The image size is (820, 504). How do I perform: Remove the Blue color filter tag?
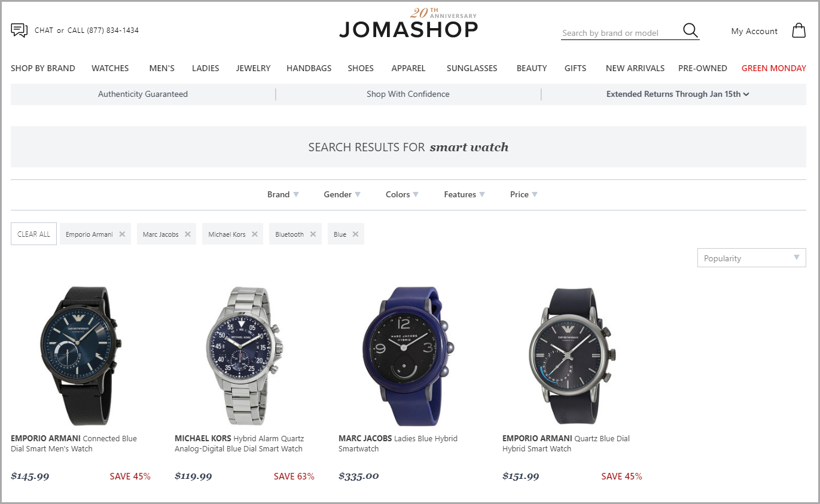pos(355,234)
